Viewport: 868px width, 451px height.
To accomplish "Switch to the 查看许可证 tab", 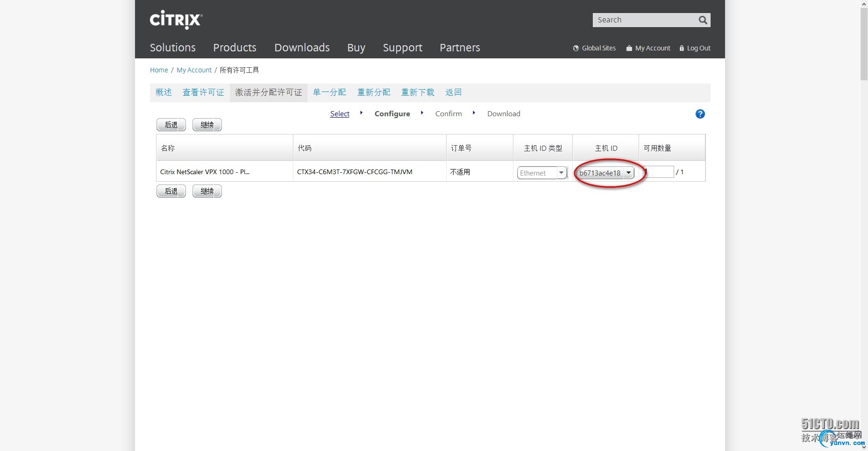I will 203,92.
